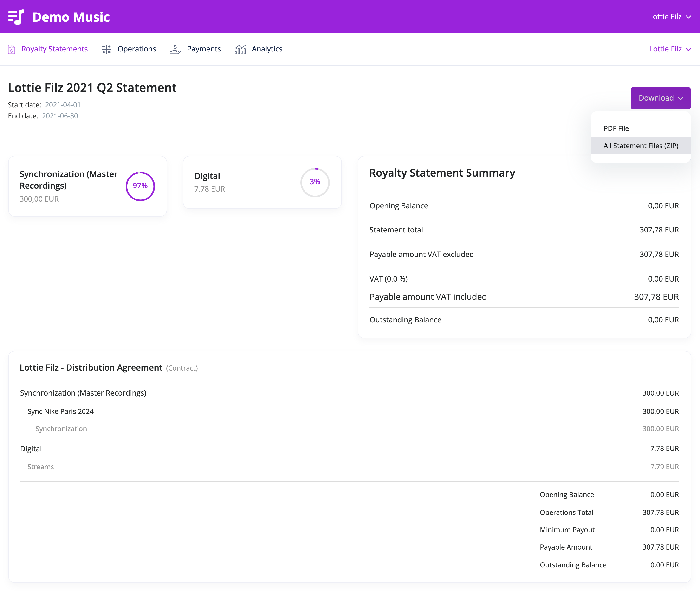
Task: Click the start date 2021-04-01
Action: (63, 105)
